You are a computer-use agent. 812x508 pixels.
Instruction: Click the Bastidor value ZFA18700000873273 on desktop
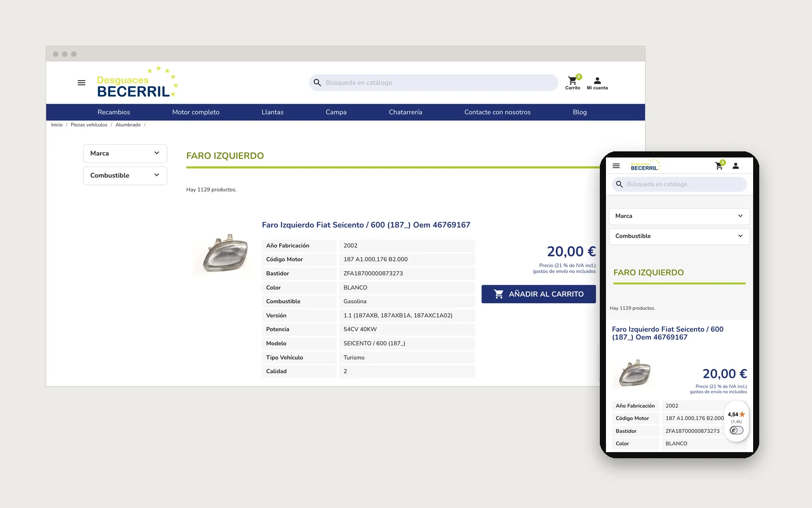373,274
